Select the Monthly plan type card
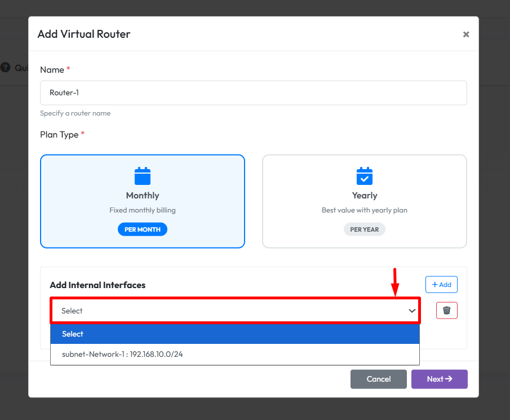The width and height of the screenshot is (510, 420). tap(143, 201)
